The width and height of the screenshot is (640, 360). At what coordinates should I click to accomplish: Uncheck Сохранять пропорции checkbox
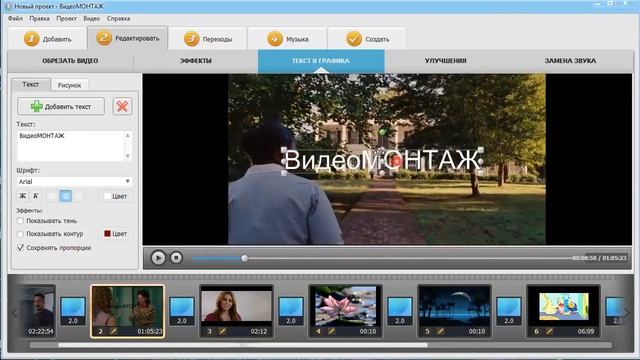(x=20, y=248)
